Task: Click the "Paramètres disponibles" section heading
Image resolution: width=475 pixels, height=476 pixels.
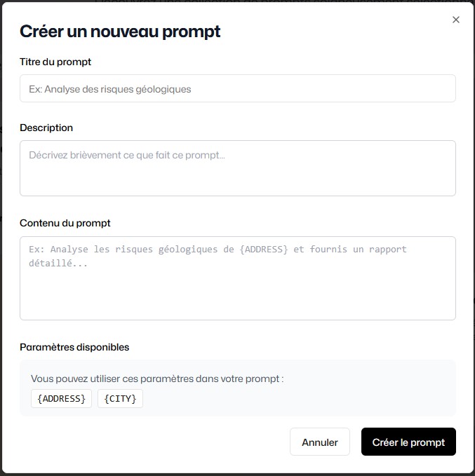Action: [74, 347]
